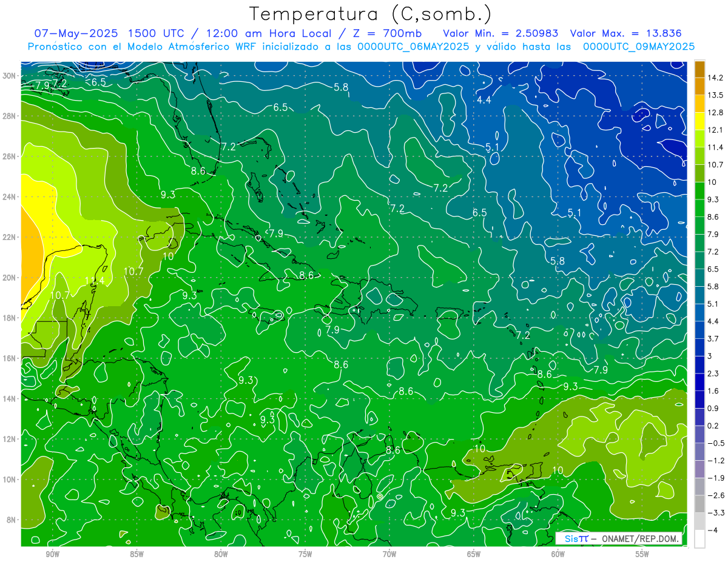Click the 12N latitude axis label
Viewport: 728px width, 562px height.
tap(10, 438)
